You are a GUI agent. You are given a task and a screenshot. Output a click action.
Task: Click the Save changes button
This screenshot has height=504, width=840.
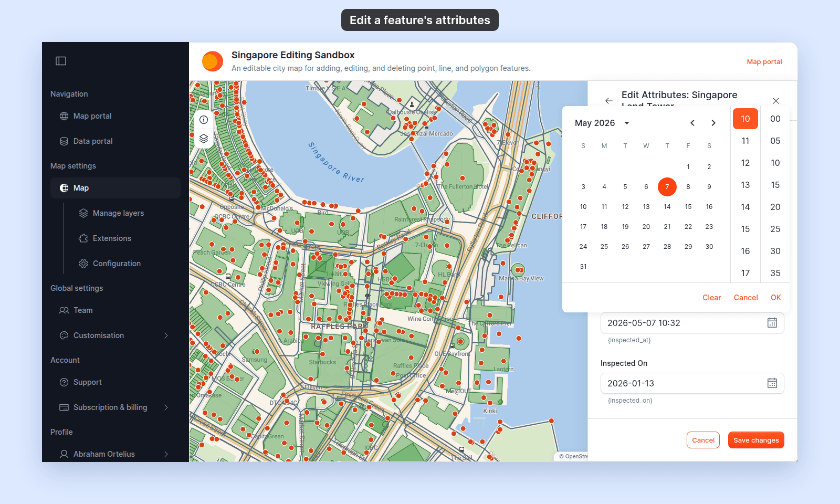[x=756, y=440]
